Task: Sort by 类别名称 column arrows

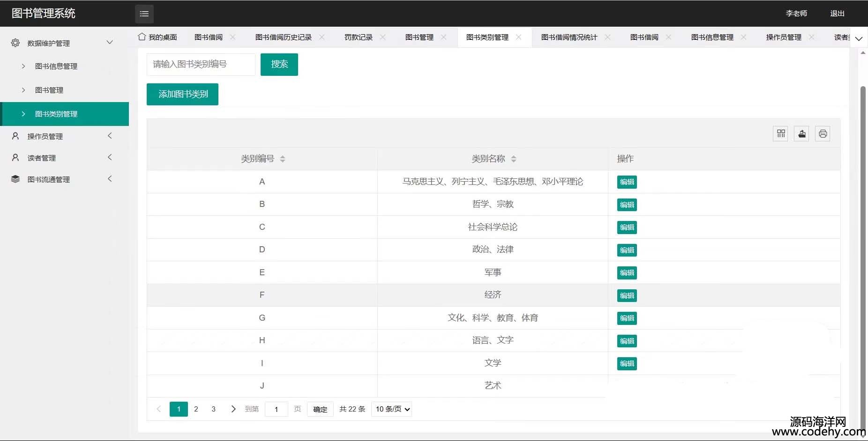Action: coord(513,159)
